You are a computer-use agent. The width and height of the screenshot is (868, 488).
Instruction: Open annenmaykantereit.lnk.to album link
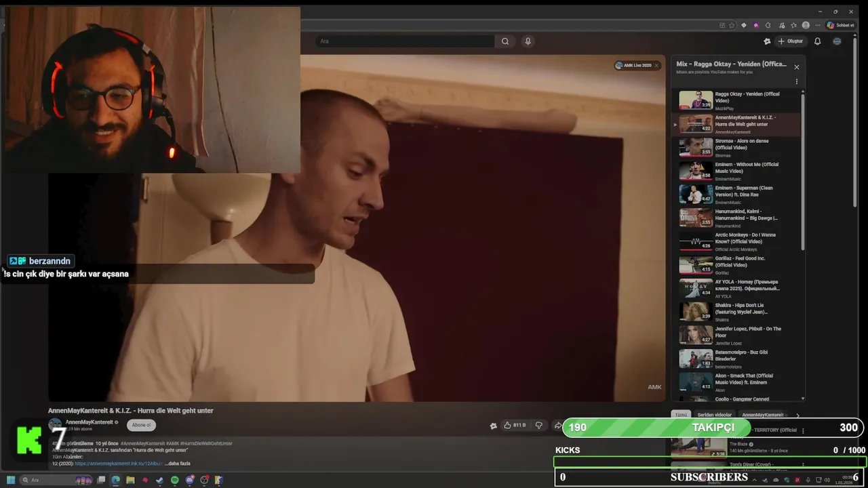click(x=119, y=464)
